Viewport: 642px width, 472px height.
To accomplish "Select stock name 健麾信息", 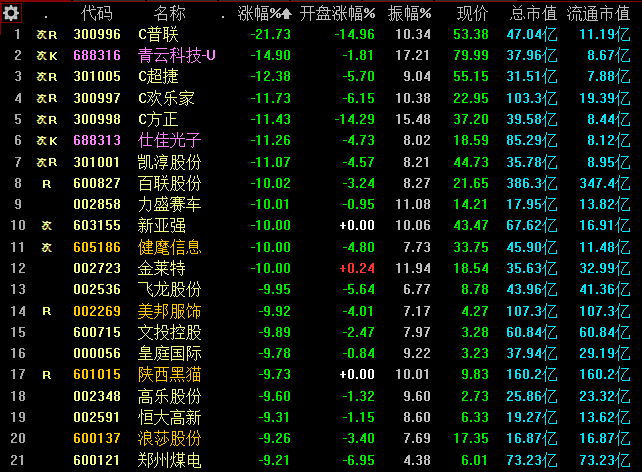I will (170, 247).
